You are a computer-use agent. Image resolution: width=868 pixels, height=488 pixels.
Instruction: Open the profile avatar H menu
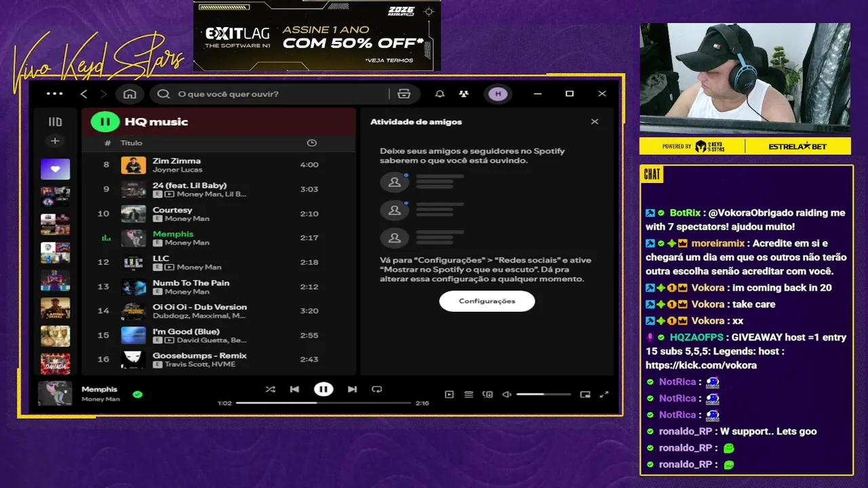point(498,94)
